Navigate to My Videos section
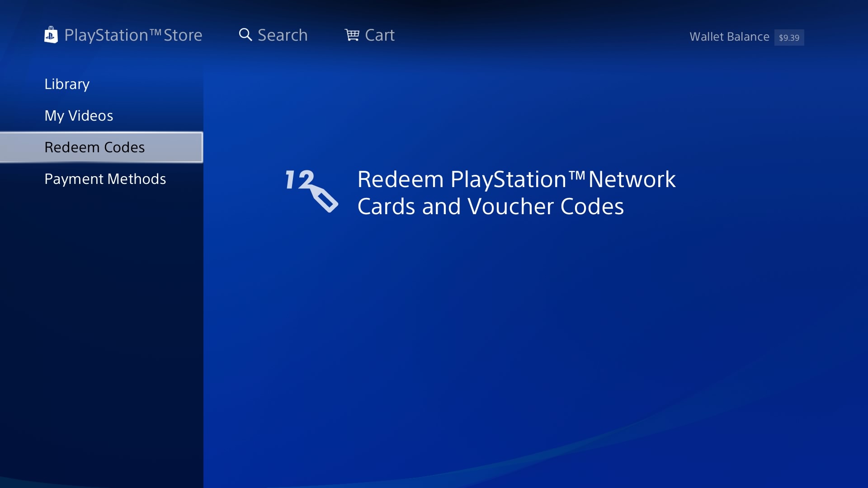868x488 pixels. [78, 114]
